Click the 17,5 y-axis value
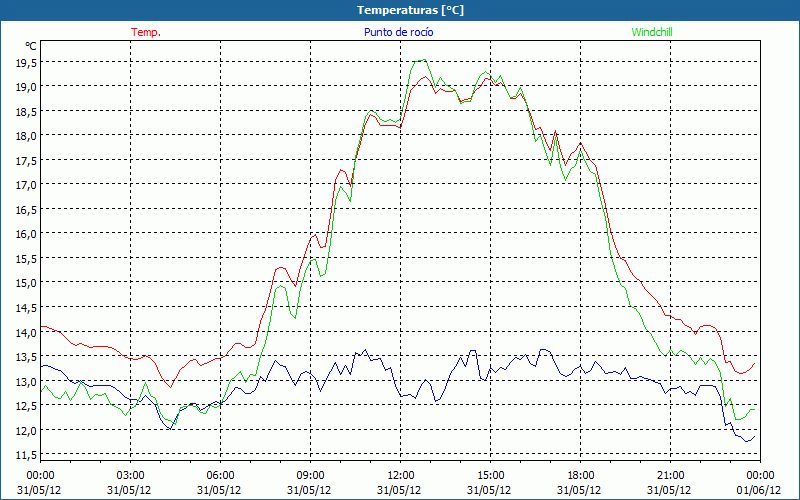The image size is (800, 500). point(26,161)
